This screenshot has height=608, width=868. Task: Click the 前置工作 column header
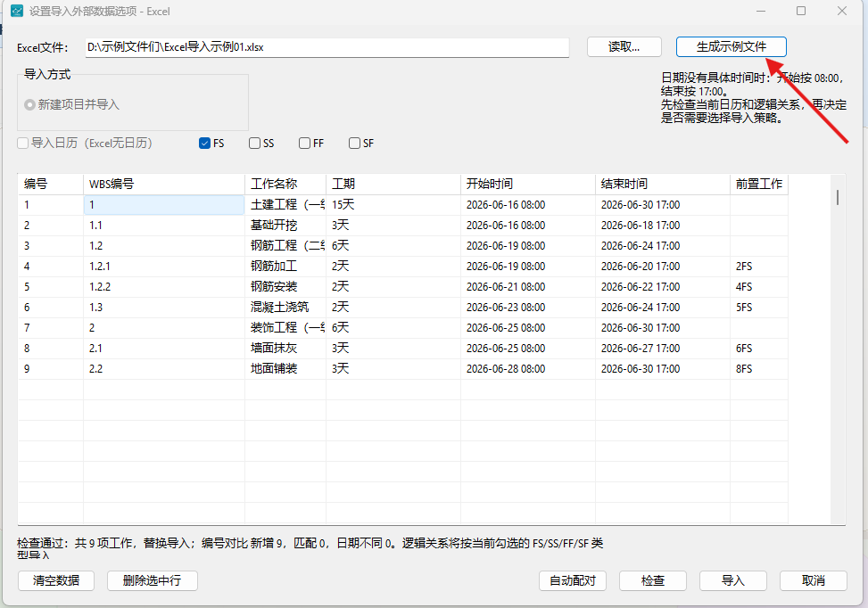pyautogui.click(x=759, y=185)
